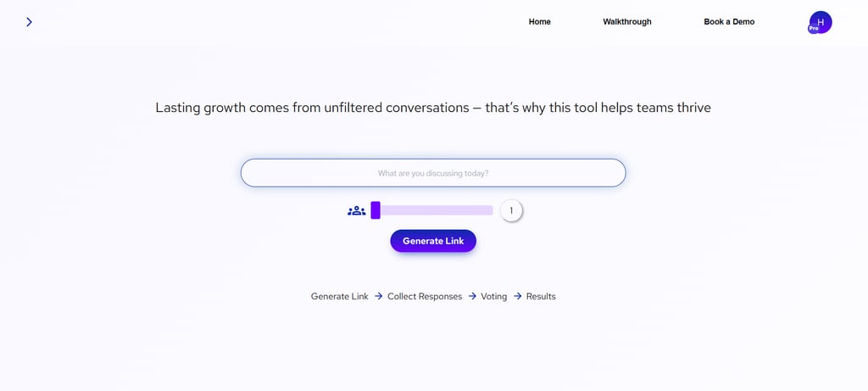
Task: Click the arrow icon before Collect Responses
Action: 378,297
